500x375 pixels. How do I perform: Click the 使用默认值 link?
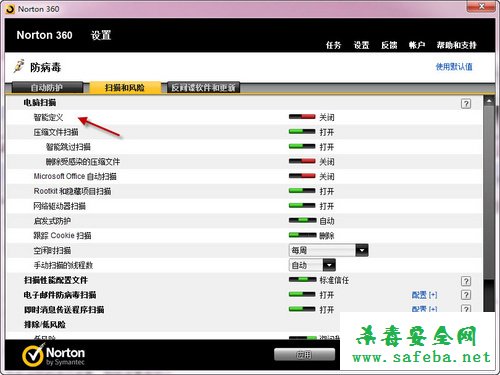[454, 67]
